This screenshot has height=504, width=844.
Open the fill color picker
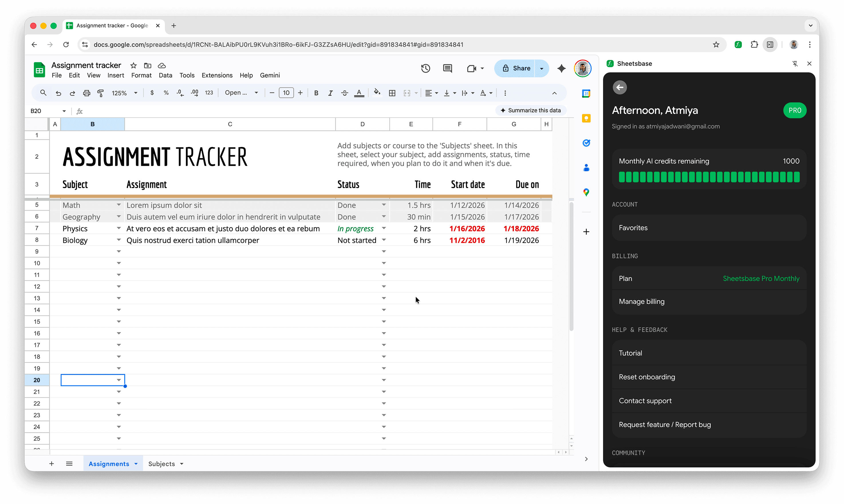pos(377,93)
